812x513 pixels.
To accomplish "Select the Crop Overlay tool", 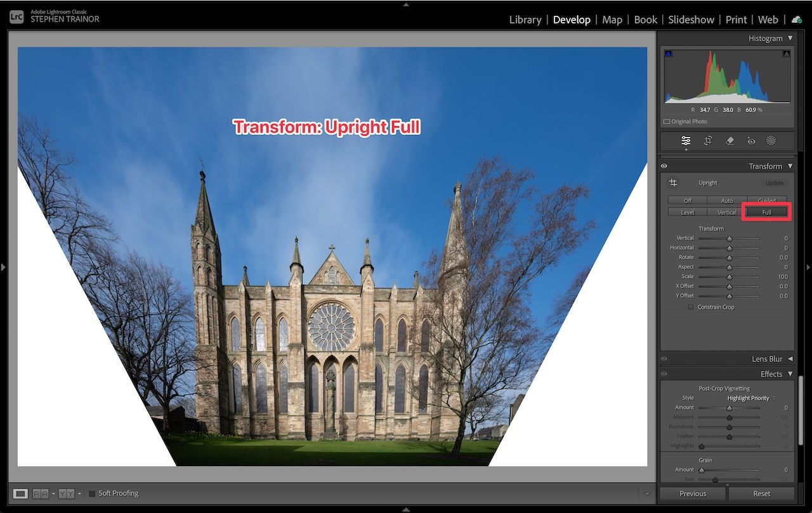I will [x=707, y=141].
